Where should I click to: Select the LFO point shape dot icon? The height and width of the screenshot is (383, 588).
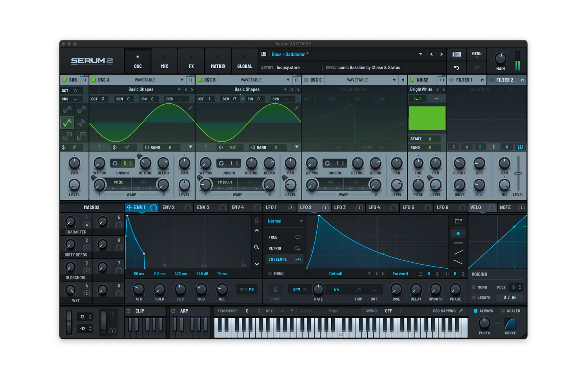click(x=458, y=234)
